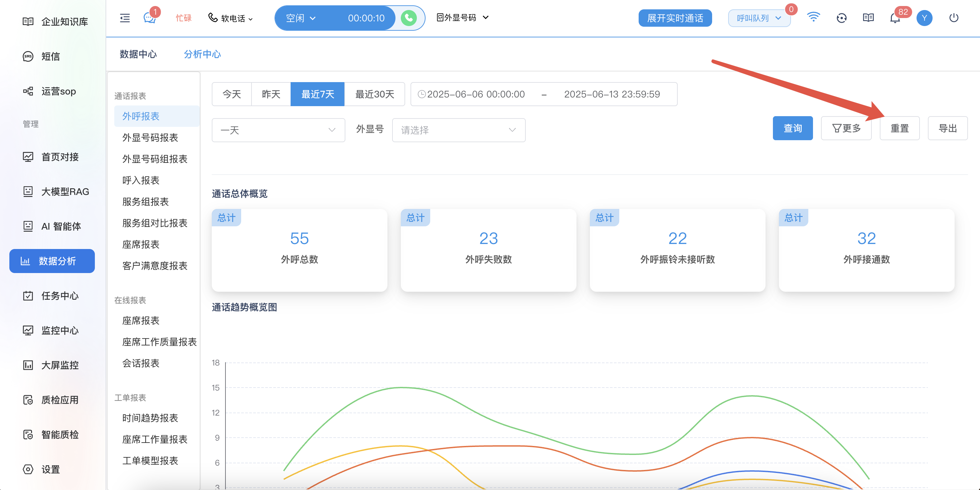Open 座席工作量报表 under 工单报表

point(155,439)
